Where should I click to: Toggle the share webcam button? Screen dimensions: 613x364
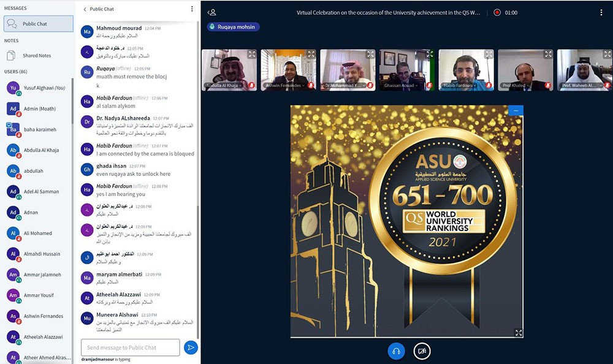tap(422, 351)
